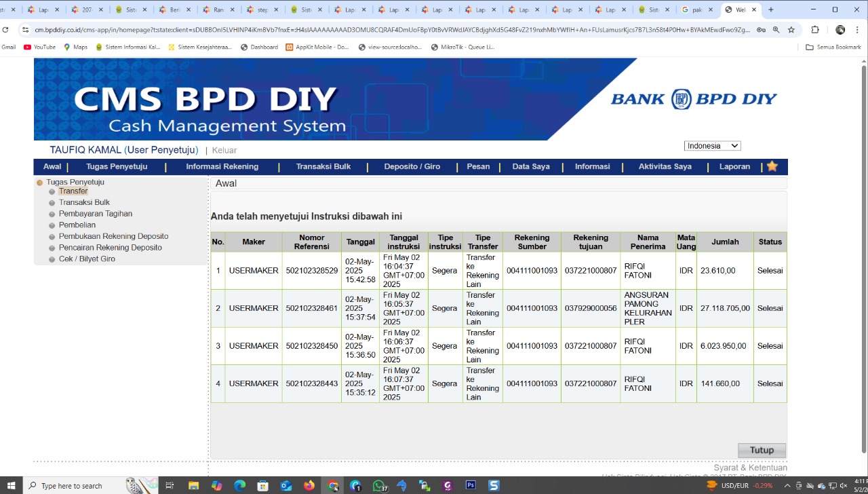868x494 pixels.
Task: Click the Nomor Referensi column header
Action: [312, 242]
